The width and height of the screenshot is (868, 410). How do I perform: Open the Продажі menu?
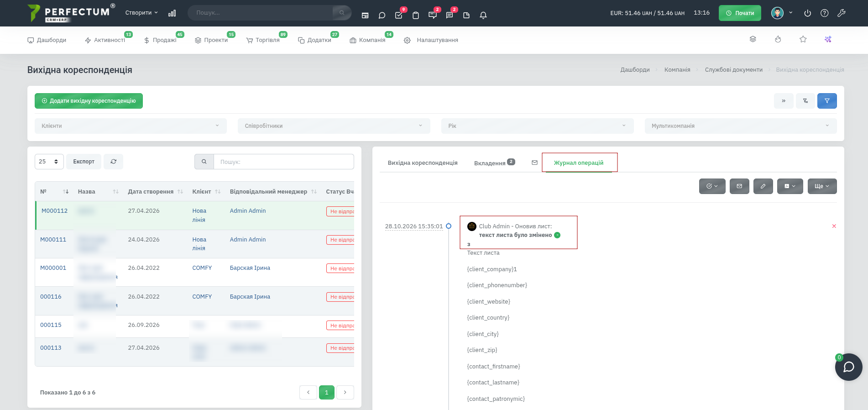pos(161,40)
